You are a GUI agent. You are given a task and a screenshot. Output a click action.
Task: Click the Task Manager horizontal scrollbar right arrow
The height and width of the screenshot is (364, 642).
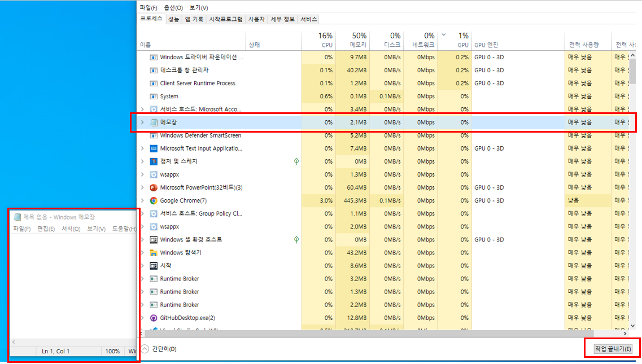tap(625, 334)
